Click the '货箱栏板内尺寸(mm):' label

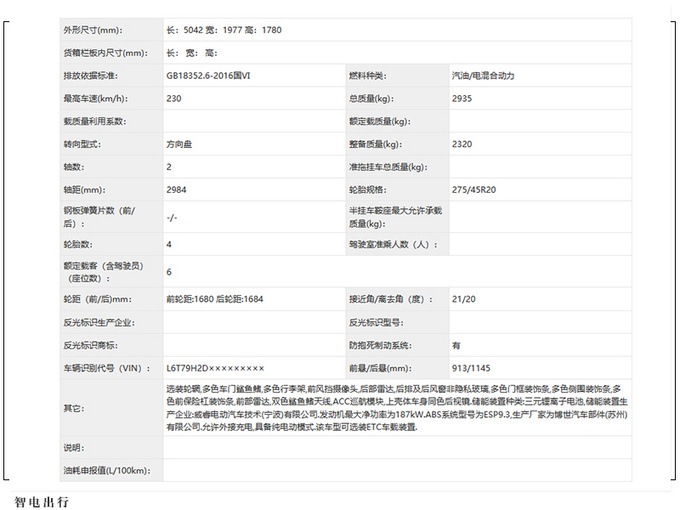105,53
